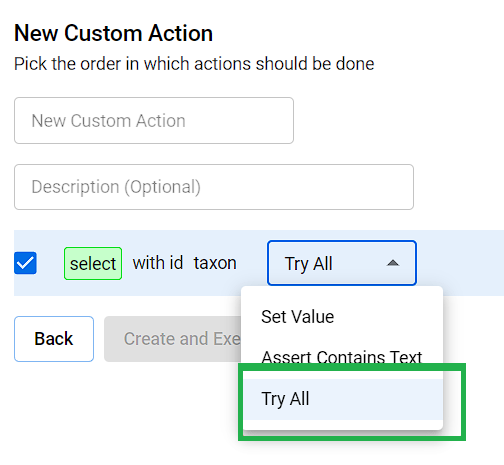The height and width of the screenshot is (465, 504).
Task: Go back with the Back button
Action: [x=54, y=339]
